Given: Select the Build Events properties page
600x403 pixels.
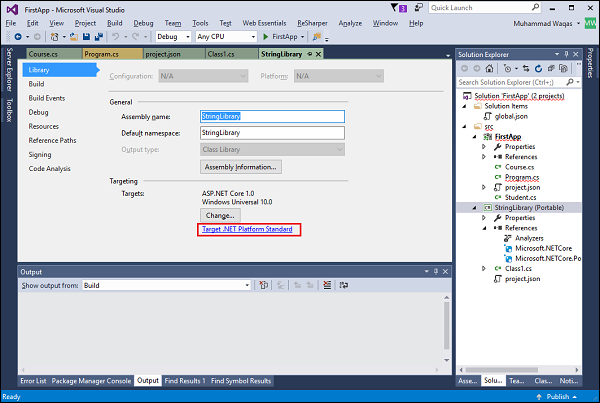Looking at the screenshot, I should pos(47,98).
